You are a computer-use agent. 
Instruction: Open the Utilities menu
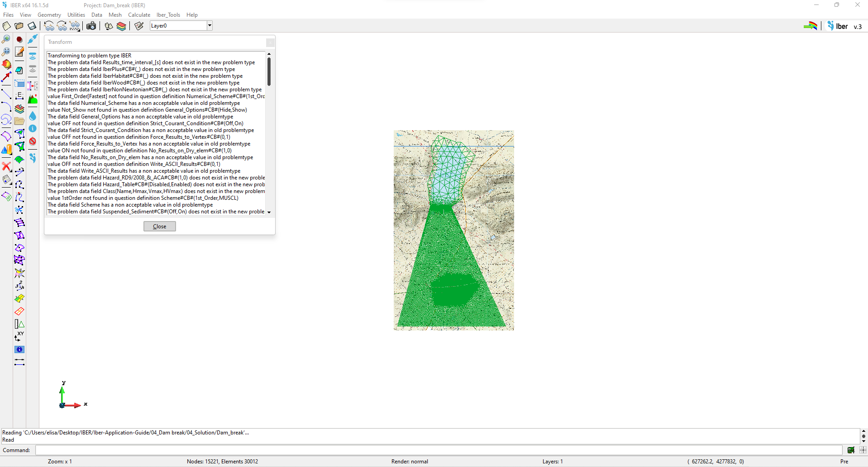(76, 15)
